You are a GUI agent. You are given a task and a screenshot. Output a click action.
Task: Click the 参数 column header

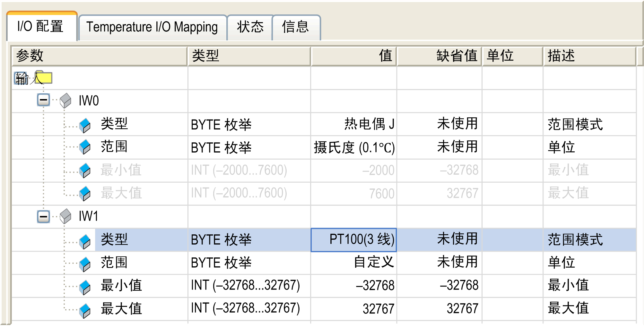99,56
